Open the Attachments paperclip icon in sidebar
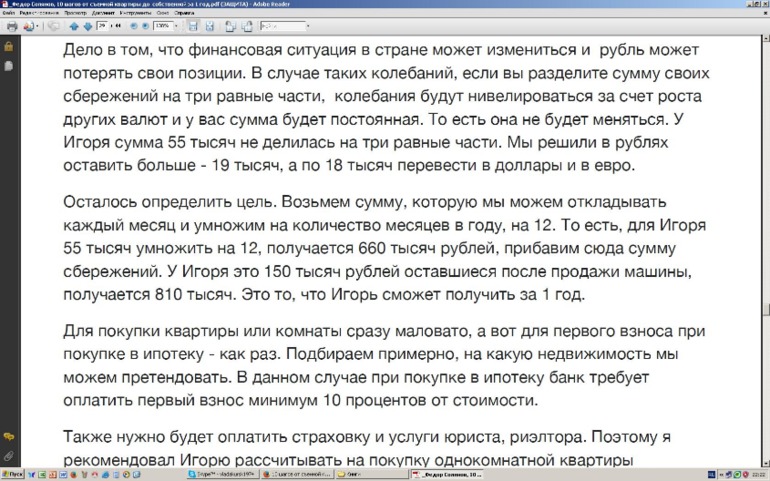Image resolution: width=770 pixels, height=481 pixels. point(8,455)
